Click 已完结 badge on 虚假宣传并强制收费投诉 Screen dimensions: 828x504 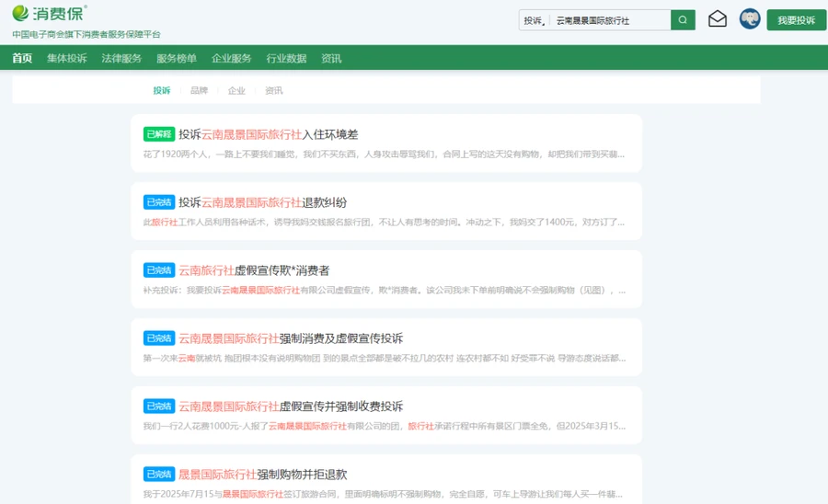pyautogui.click(x=159, y=407)
